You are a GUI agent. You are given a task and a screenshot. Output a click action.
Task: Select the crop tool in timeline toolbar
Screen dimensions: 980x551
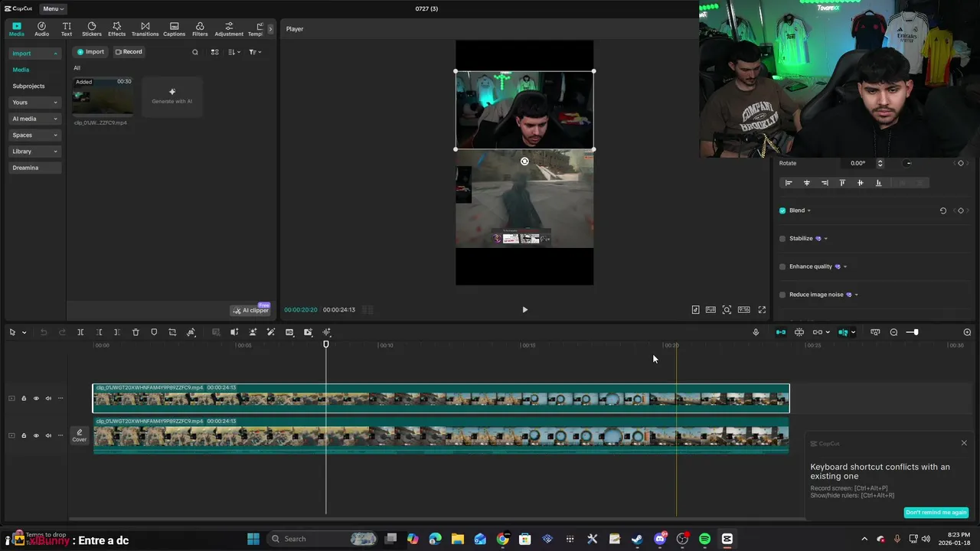click(x=172, y=332)
